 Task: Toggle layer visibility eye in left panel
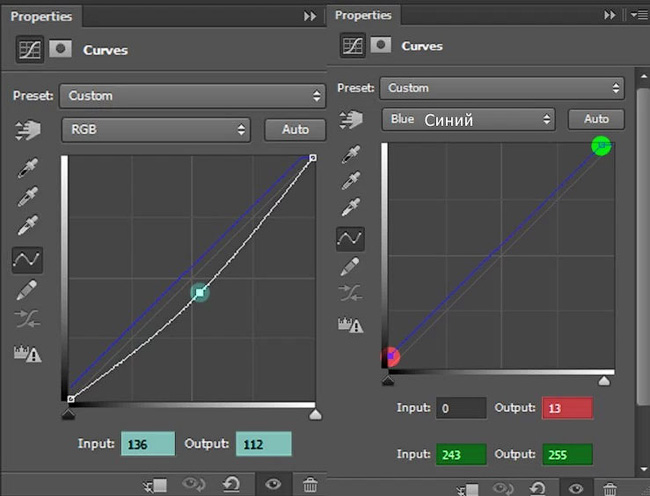[273, 484]
